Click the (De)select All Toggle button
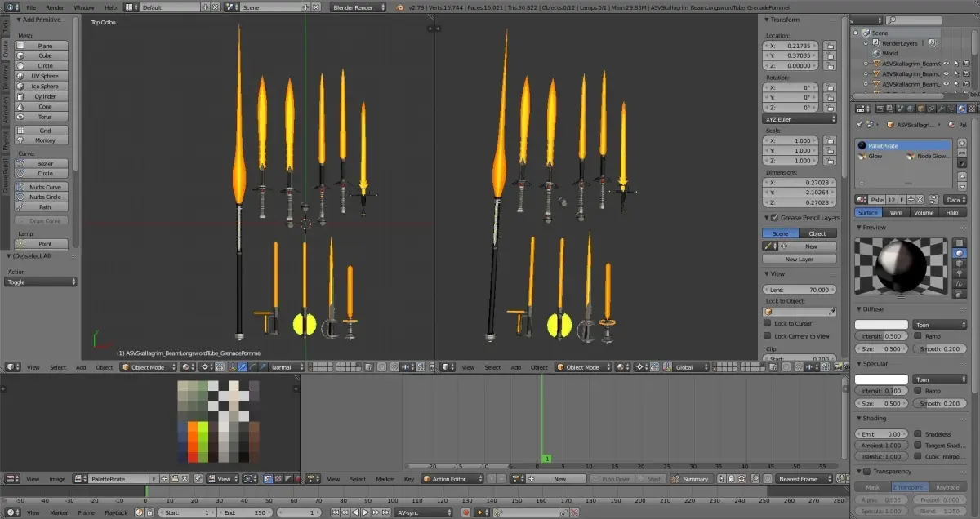Viewport: 980px width, 519px height. [x=41, y=282]
